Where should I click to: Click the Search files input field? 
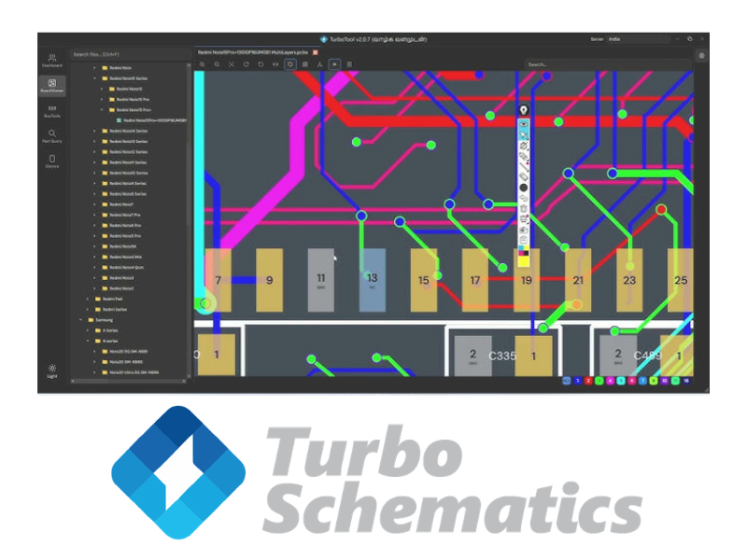(130, 54)
